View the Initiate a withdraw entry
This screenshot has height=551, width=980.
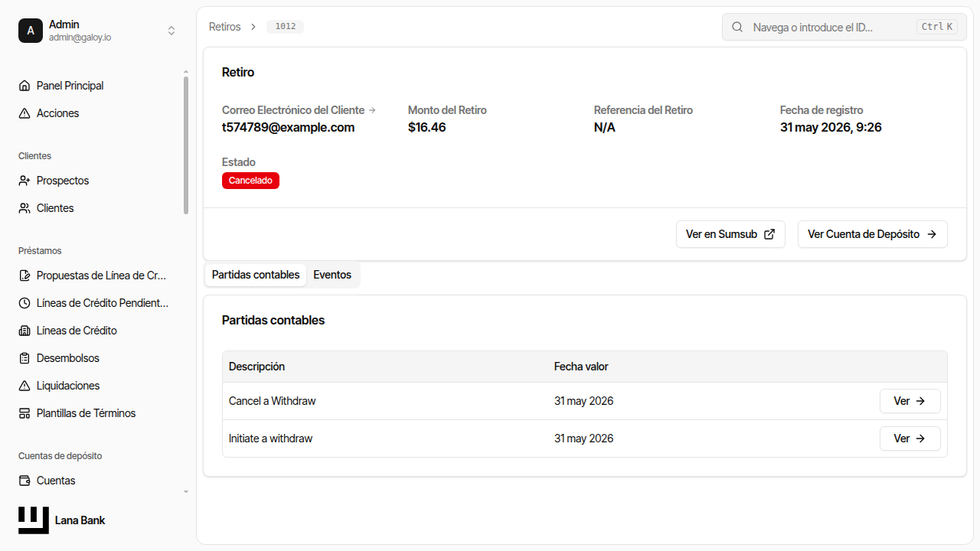click(x=910, y=439)
